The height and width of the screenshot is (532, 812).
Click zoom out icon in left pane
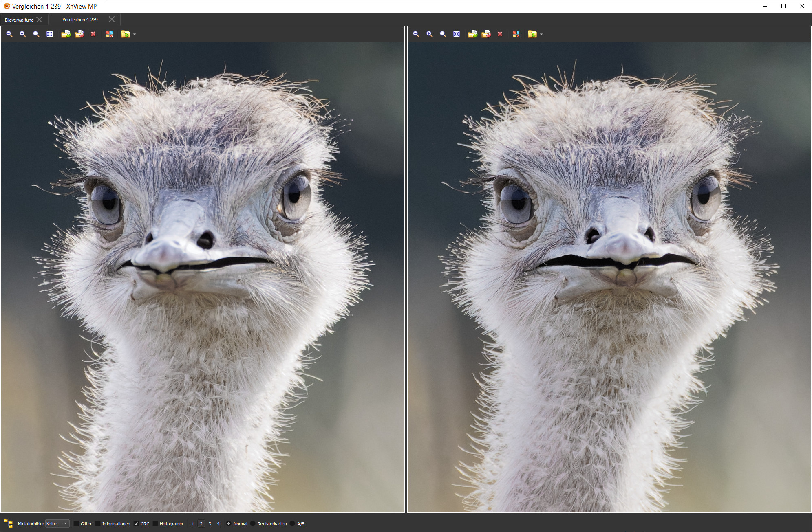coord(9,34)
